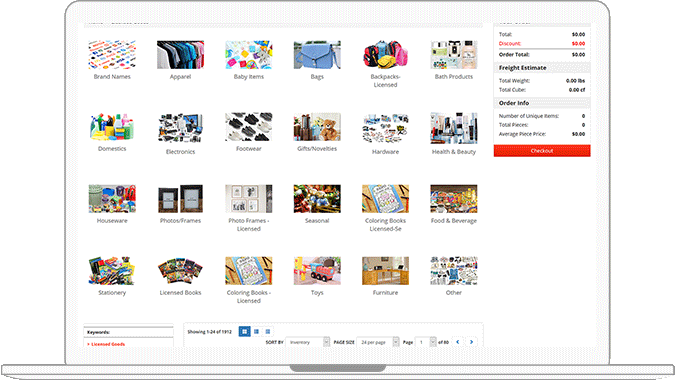This screenshot has width=675, height=380.
Task: Click the Food & Beverage category label
Action: 454,221
